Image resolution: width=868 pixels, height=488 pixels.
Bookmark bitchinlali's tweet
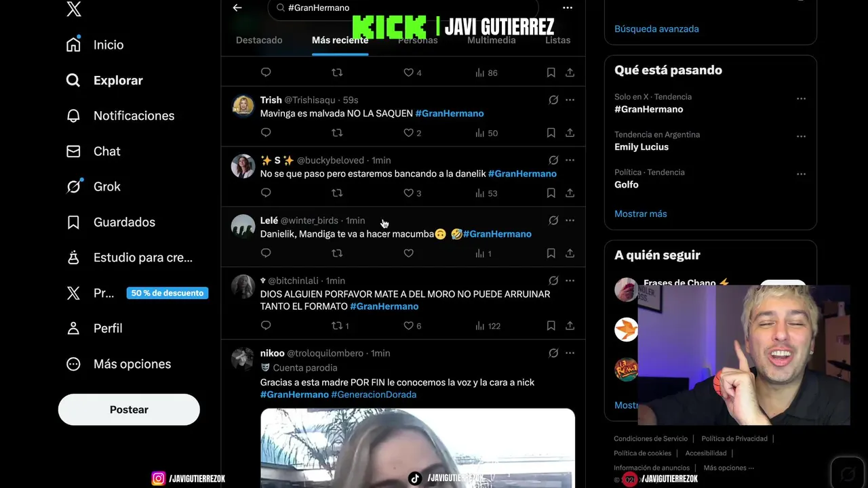pyautogui.click(x=551, y=326)
